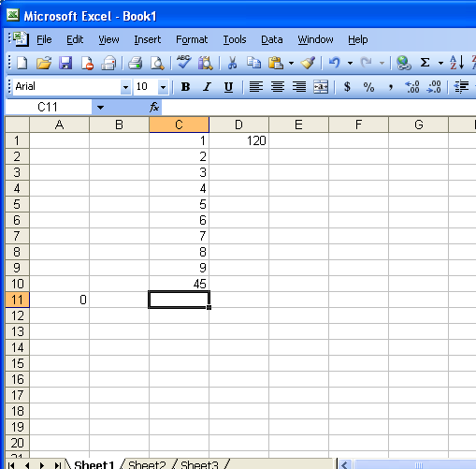The image size is (476, 469).
Task: Copy selection with the Copy icon
Action: pos(253,63)
